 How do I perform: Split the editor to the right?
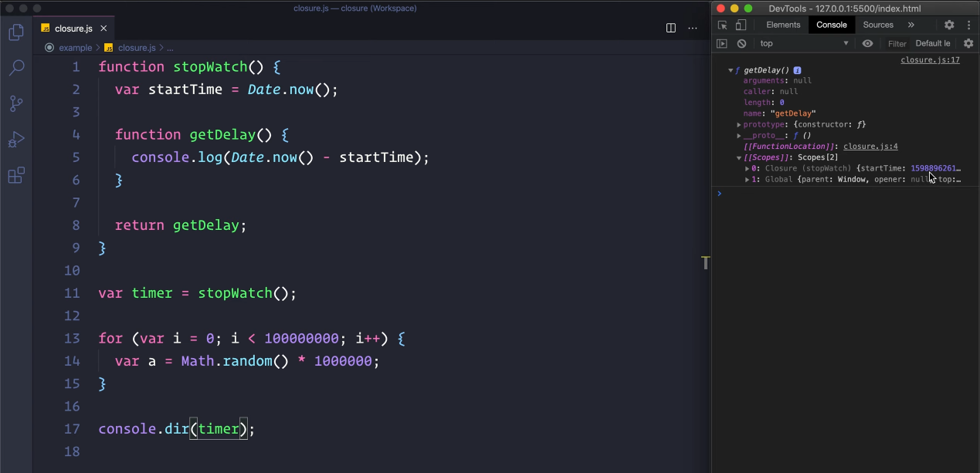click(671, 29)
